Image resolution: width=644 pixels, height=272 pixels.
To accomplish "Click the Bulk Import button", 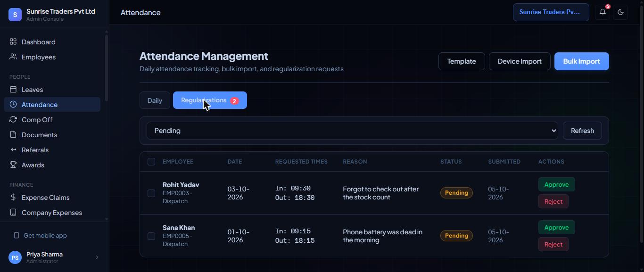I will 581,61.
